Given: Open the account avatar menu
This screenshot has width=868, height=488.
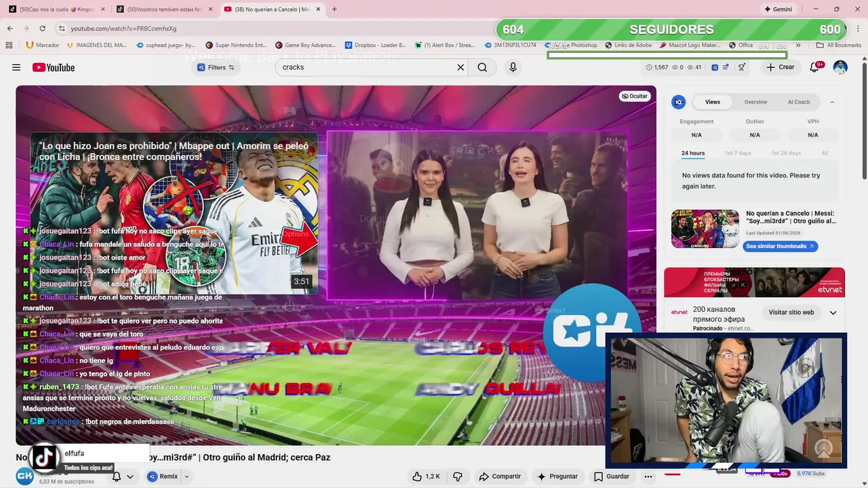Looking at the screenshot, I should (x=840, y=67).
